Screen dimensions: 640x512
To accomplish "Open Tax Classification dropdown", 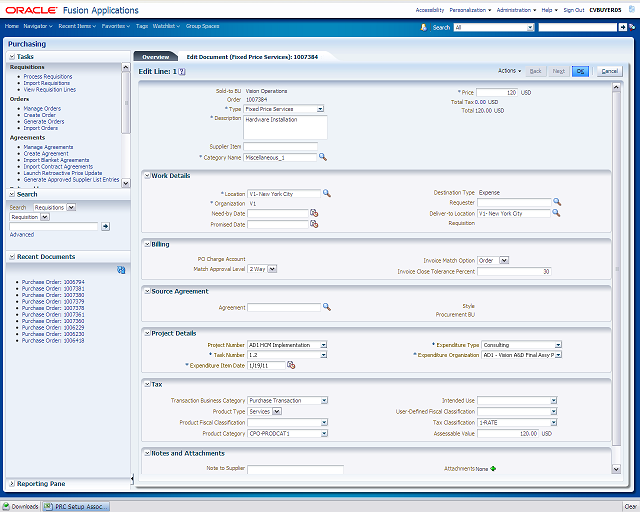I will click(553, 422).
